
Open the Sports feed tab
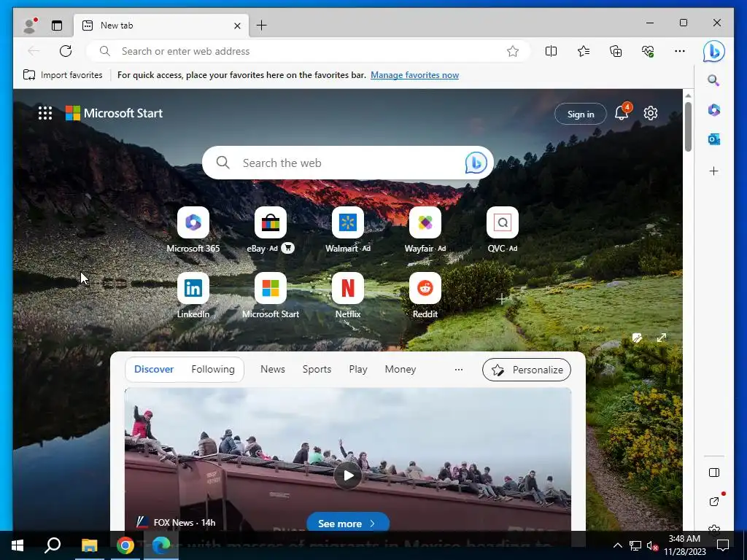tap(317, 369)
